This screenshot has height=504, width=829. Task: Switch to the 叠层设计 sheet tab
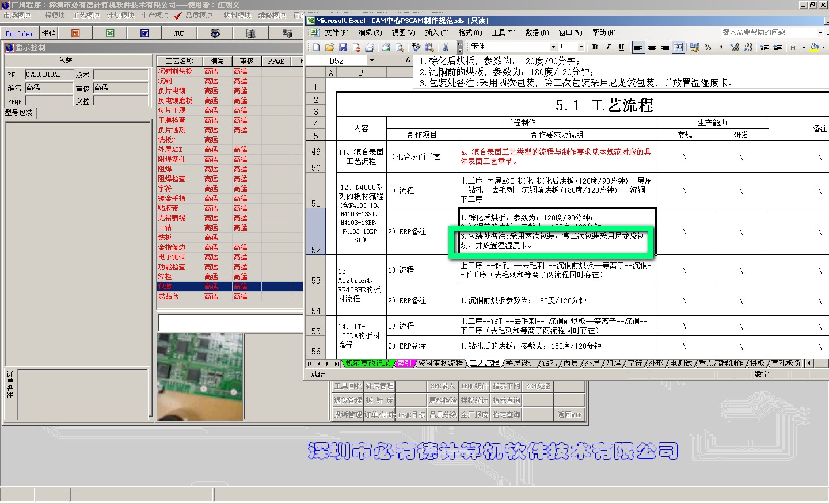(x=520, y=364)
